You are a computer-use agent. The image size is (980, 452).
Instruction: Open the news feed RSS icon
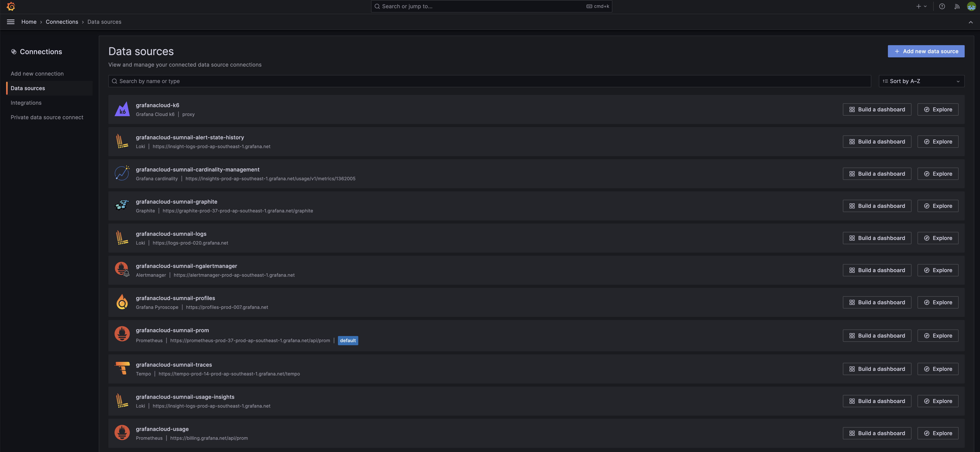click(957, 7)
